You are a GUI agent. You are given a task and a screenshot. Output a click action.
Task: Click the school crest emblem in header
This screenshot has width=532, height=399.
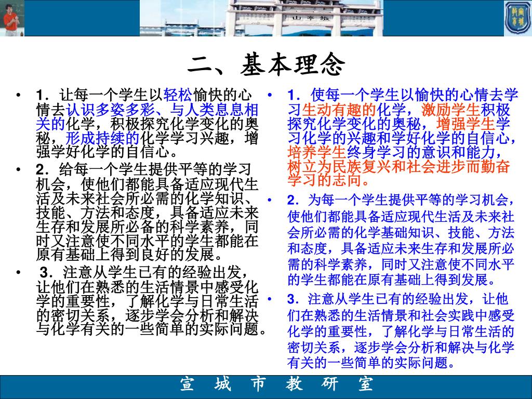point(518,18)
